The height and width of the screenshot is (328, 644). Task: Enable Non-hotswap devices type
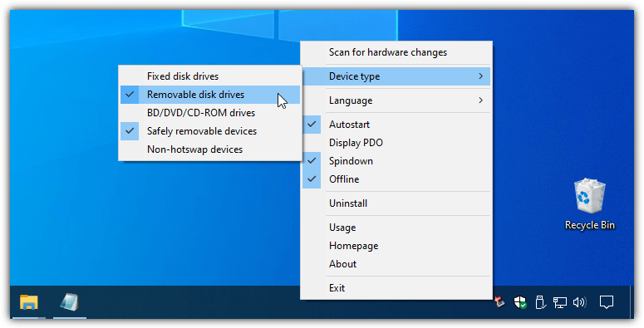coord(210,149)
